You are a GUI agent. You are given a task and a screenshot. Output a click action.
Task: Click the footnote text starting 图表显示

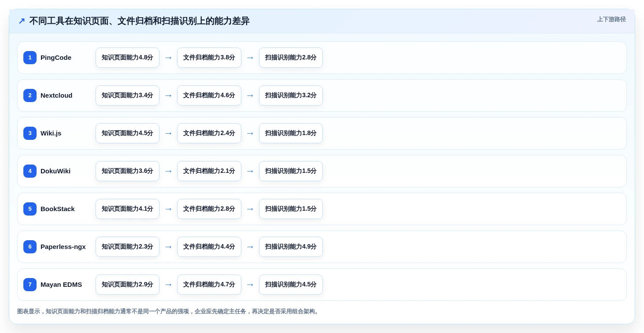(169, 311)
